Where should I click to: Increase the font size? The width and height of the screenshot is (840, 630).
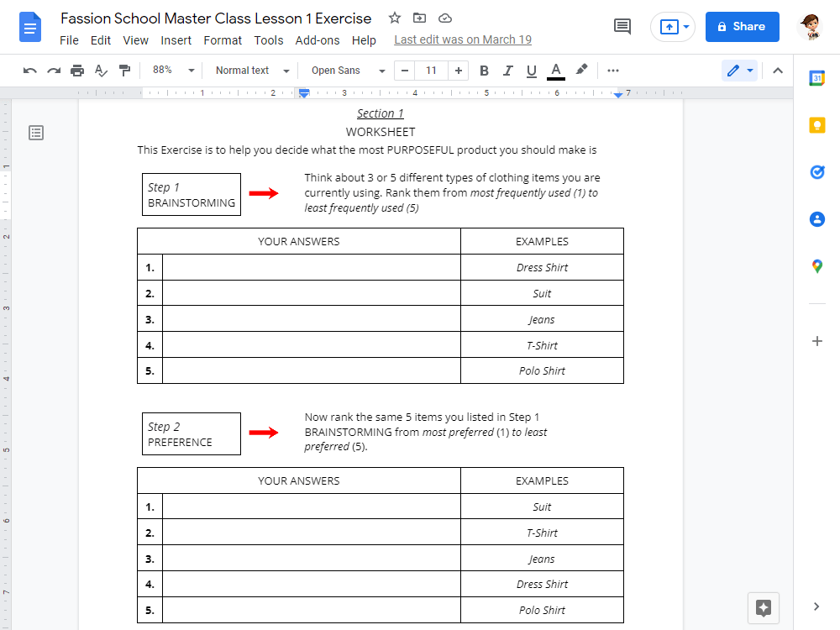point(458,71)
